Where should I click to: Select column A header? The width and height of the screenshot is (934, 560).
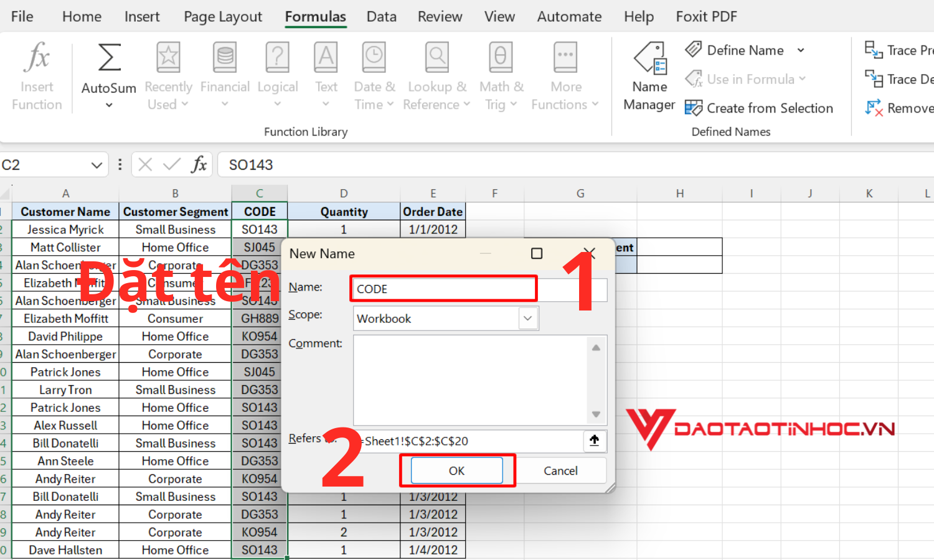point(65,194)
